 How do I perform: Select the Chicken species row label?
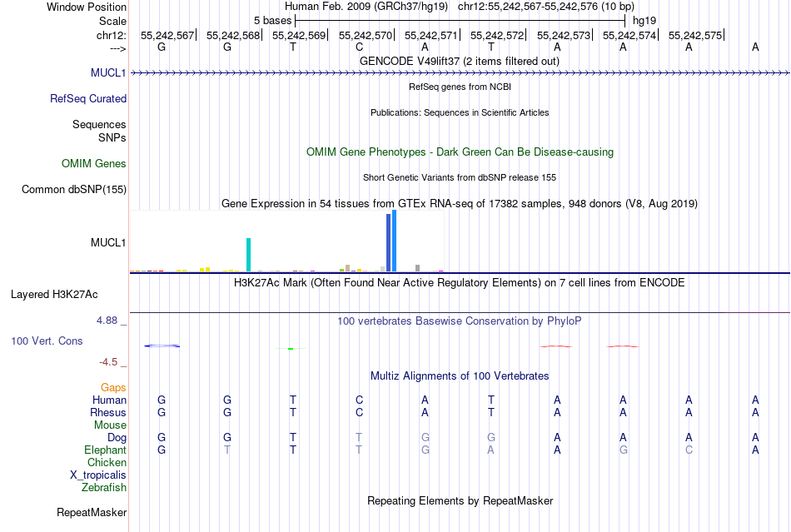pos(107,463)
